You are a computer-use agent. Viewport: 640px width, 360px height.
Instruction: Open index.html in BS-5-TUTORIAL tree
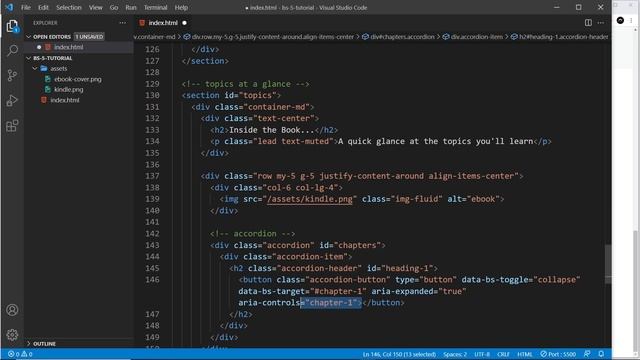pyautogui.click(x=65, y=100)
